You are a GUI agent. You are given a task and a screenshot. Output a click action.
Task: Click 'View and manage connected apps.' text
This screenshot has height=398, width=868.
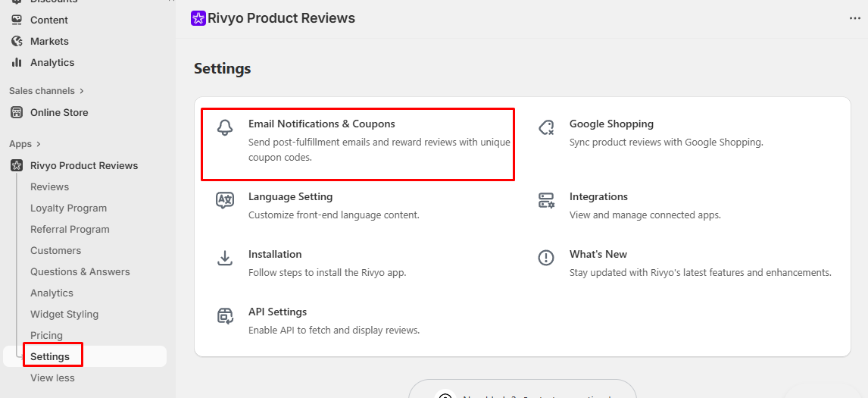click(645, 215)
